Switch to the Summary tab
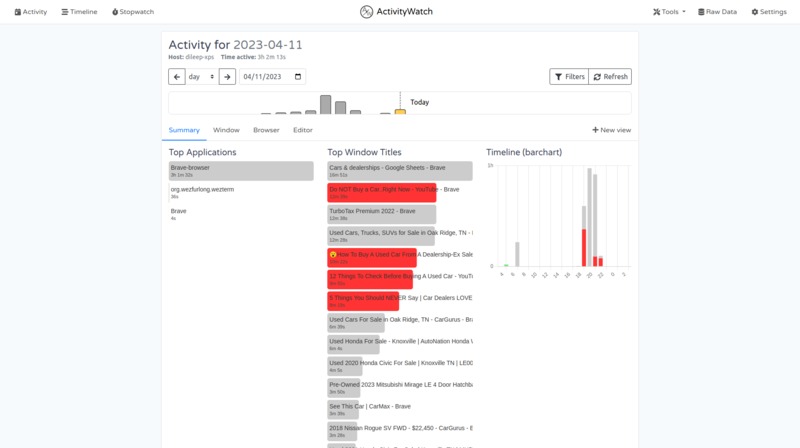This screenshot has width=800, height=448. pos(184,130)
